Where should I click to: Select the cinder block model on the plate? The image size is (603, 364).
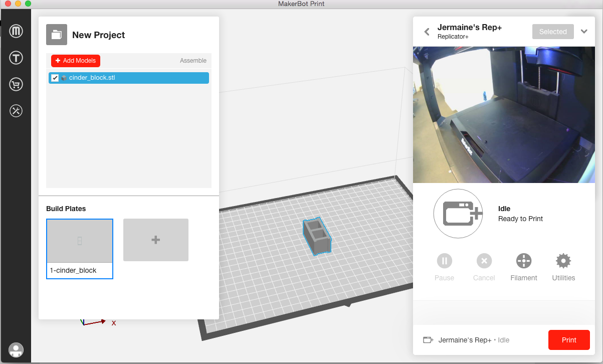(317, 237)
